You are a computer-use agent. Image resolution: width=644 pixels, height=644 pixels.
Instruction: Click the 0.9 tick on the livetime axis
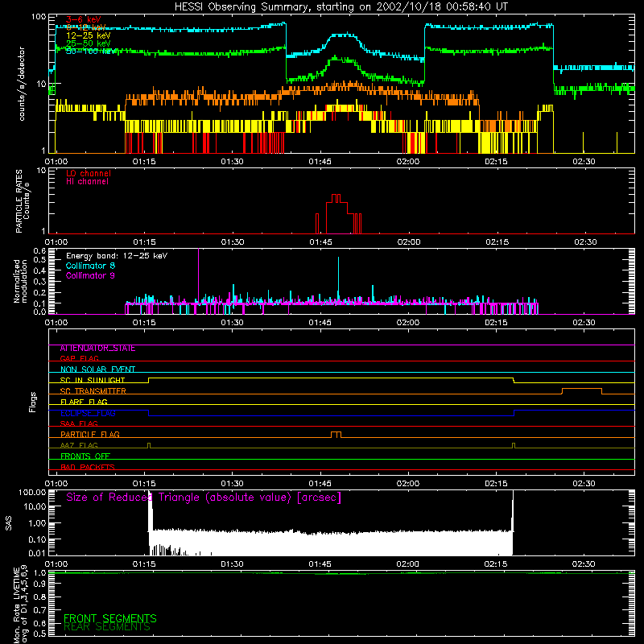pos(39,584)
